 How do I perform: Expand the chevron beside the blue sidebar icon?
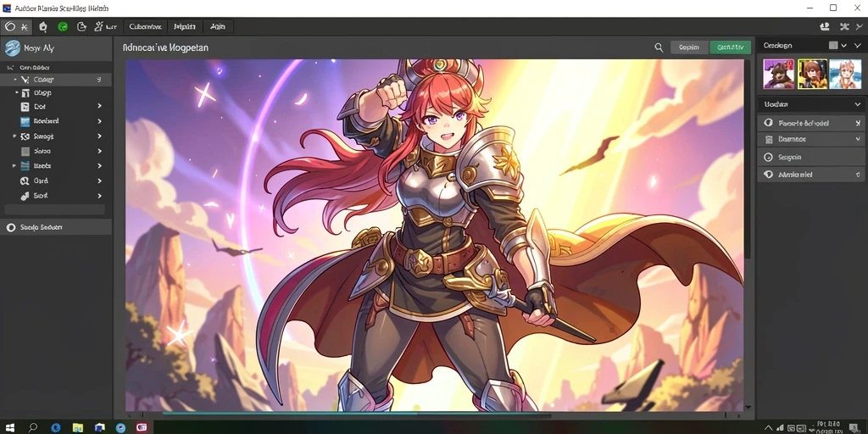click(x=100, y=120)
